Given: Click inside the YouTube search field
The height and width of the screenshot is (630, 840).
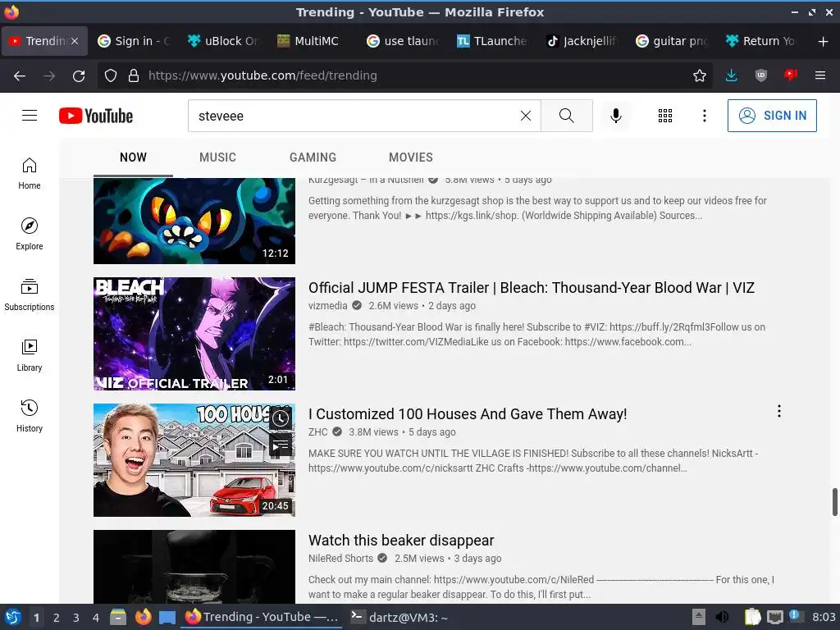Looking at the screenshot, I should (x=354, y=116).
